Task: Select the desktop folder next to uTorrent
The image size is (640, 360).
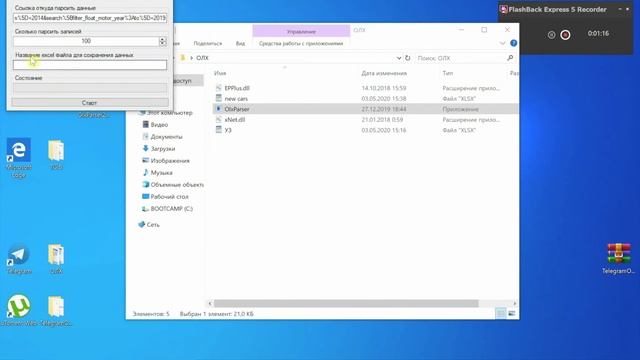Action: pos(56,310)
